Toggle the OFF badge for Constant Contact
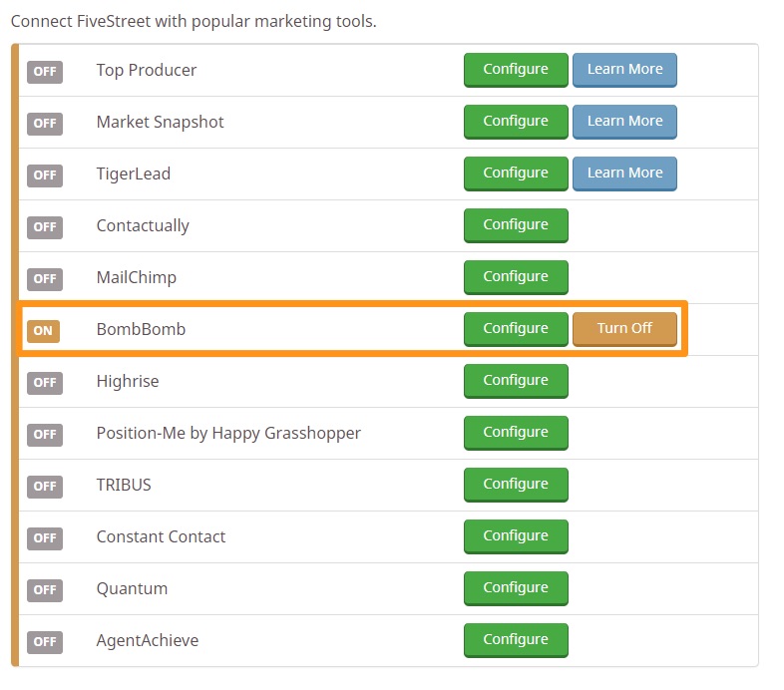Image resolution: width=784 pixels, height=690 pixels. 45,538
